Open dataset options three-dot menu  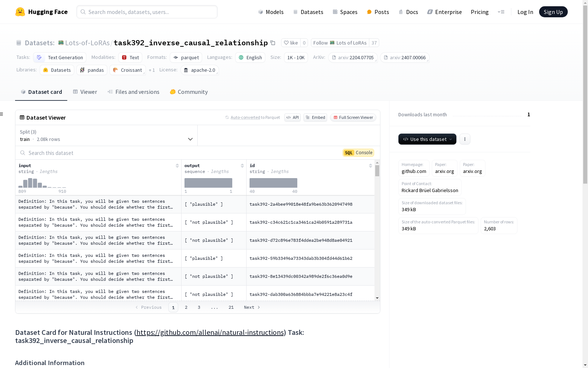point(465,139)
